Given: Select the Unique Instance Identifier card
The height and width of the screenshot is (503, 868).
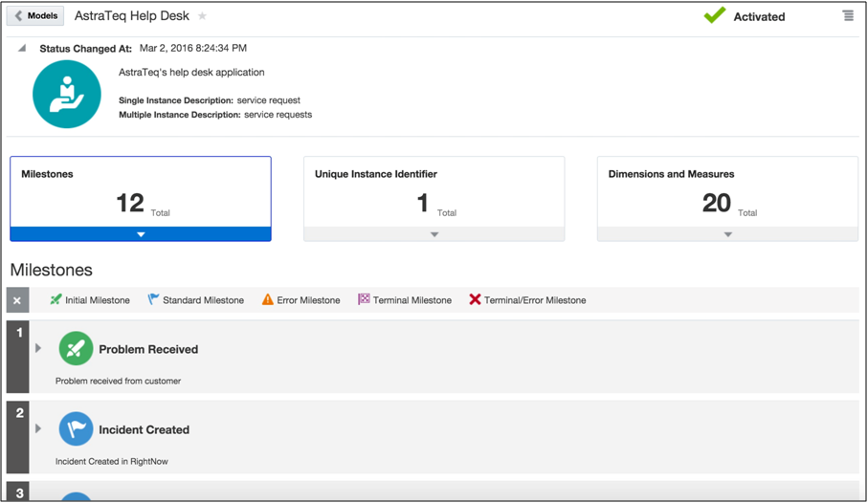Looking at the screenshot, I should point(434,199).
